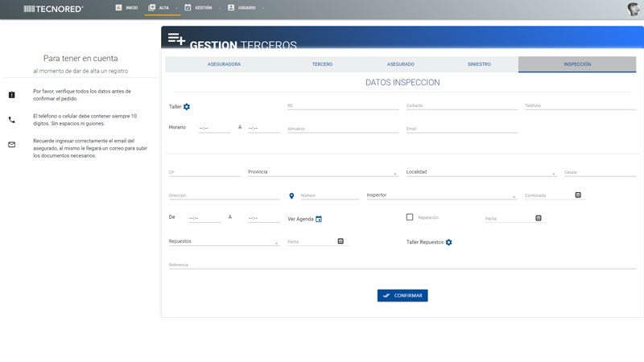Click the Repuestos Fecha calendar icon

[x=341, y=241]
